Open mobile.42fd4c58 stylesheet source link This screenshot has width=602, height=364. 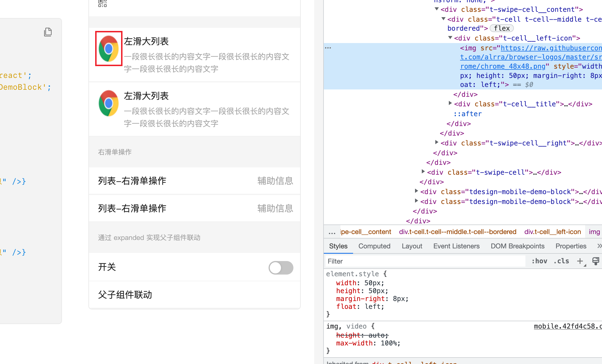(568, 326)
